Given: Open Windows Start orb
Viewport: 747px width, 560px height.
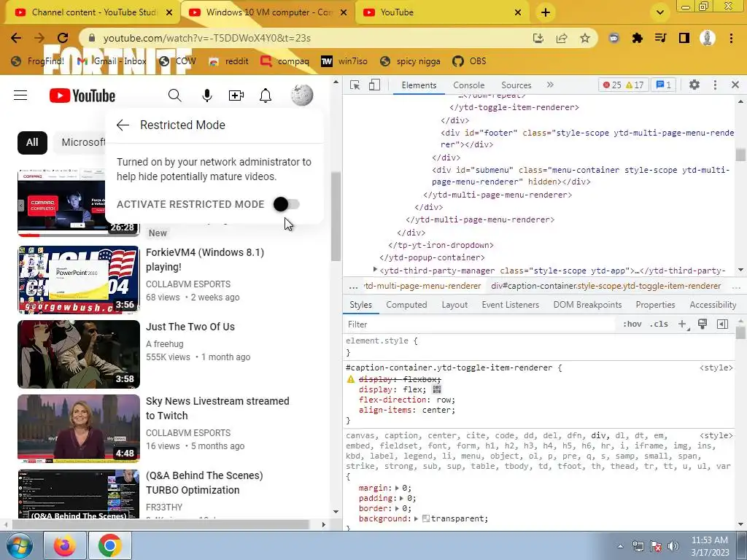Looking at the screenshot, I should point(20,545).
